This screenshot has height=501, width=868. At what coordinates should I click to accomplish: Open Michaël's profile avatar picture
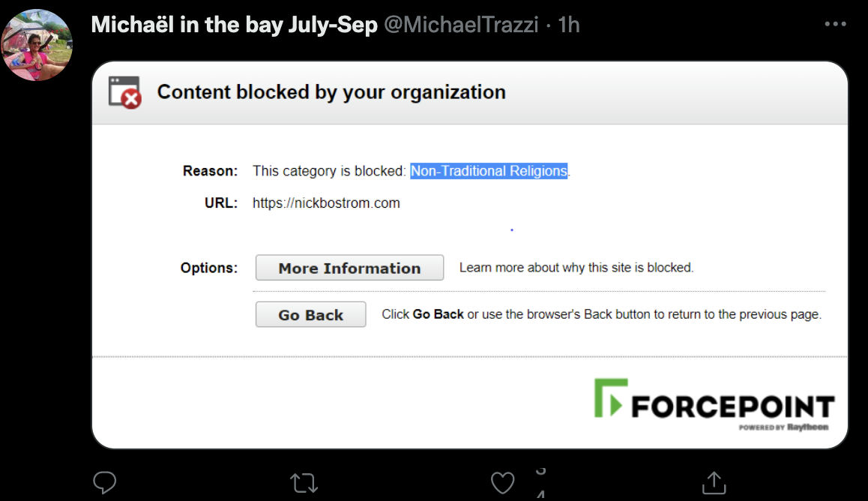[37, 45]
